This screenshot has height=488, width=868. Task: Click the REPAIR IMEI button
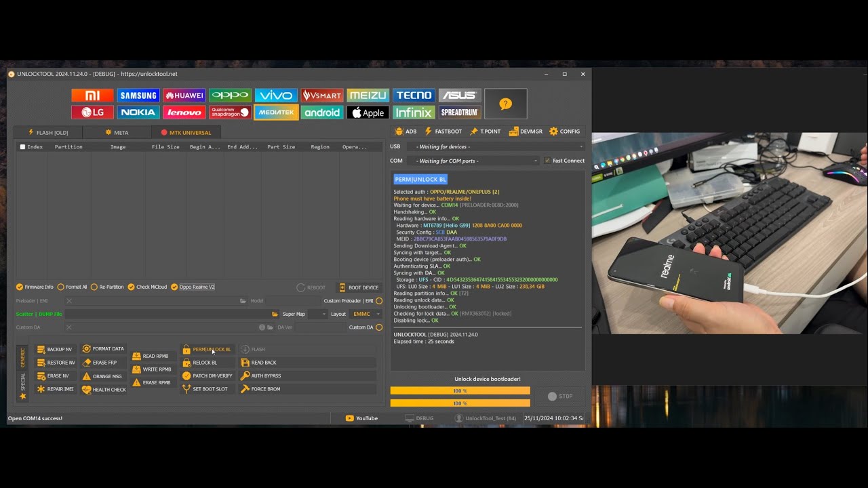pyautogui.click(x=56, y=389)
